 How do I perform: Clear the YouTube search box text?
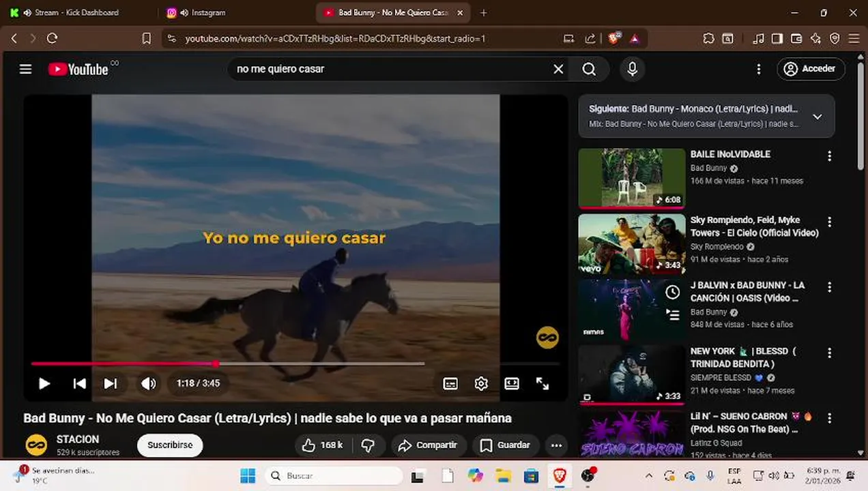pyautogui.click(x=558, y=69)
